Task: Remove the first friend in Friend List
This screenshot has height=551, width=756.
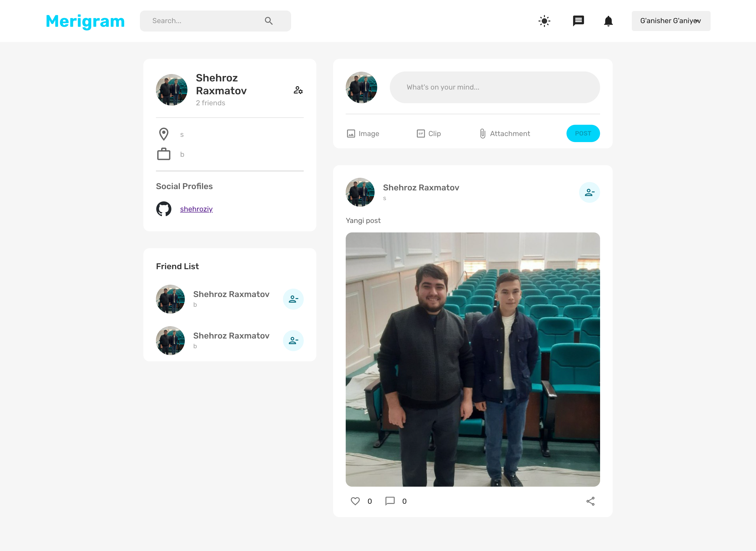Action: click(293, 299)
